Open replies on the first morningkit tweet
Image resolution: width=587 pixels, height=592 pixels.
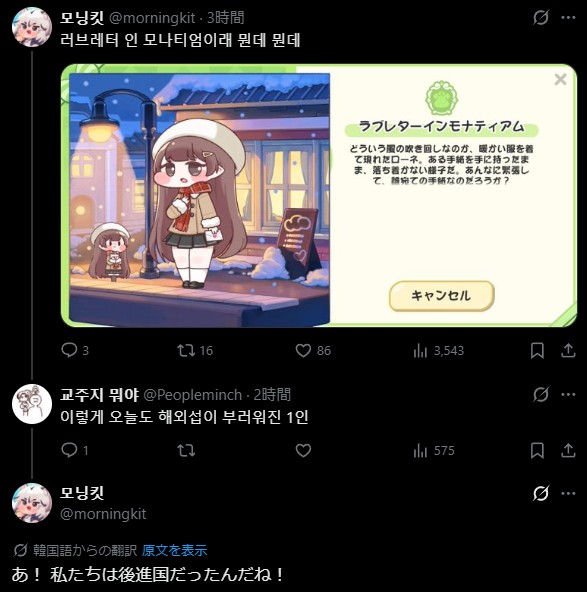point(75,350)
